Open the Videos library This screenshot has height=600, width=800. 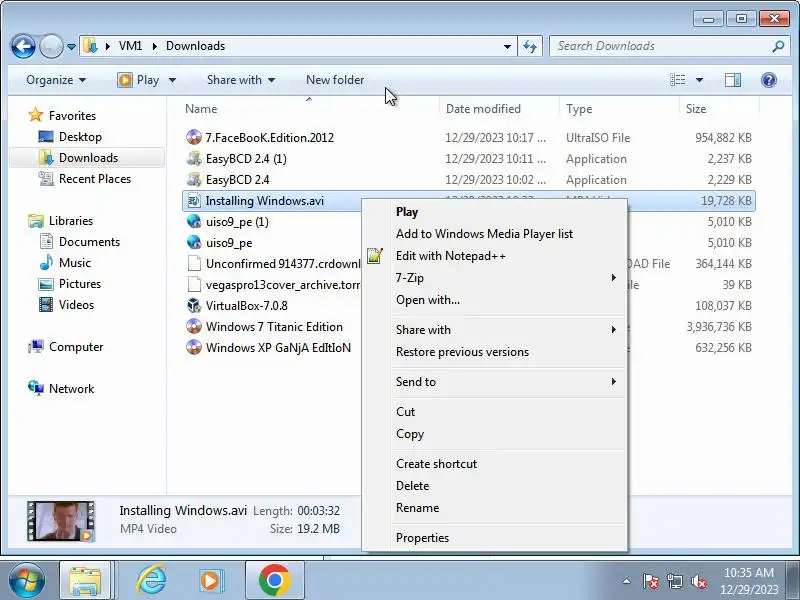[76, 305]
